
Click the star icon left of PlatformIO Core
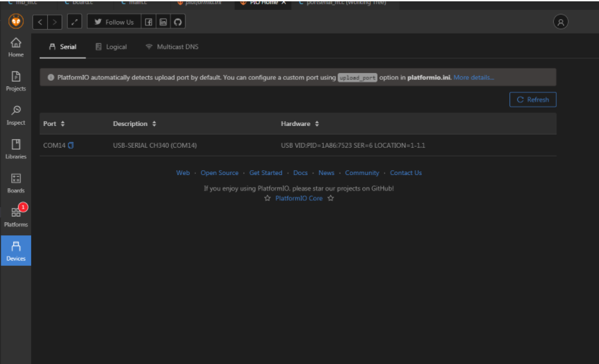pyautogui.click(x=267, y=198)
